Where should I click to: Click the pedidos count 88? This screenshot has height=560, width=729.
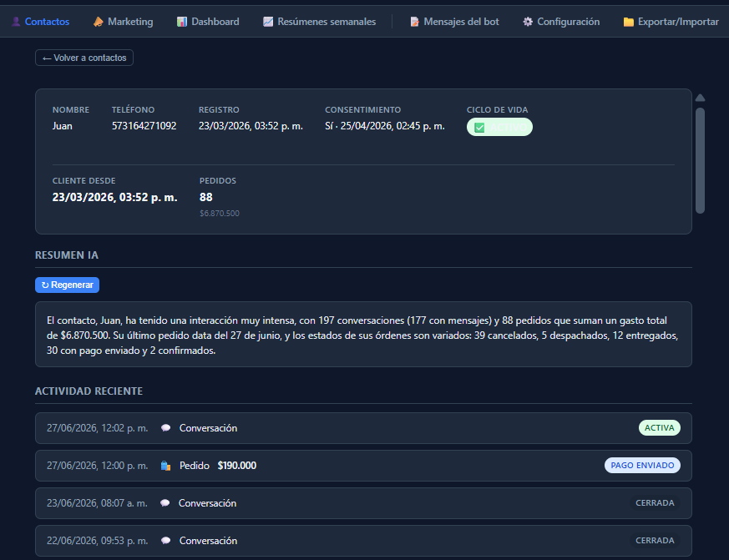[206, 197]
